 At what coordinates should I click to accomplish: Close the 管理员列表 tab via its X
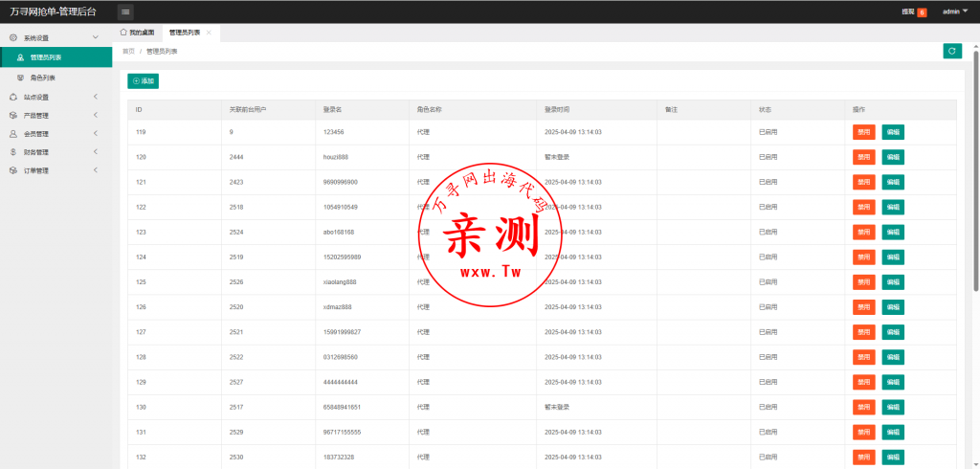click(209, 33)
